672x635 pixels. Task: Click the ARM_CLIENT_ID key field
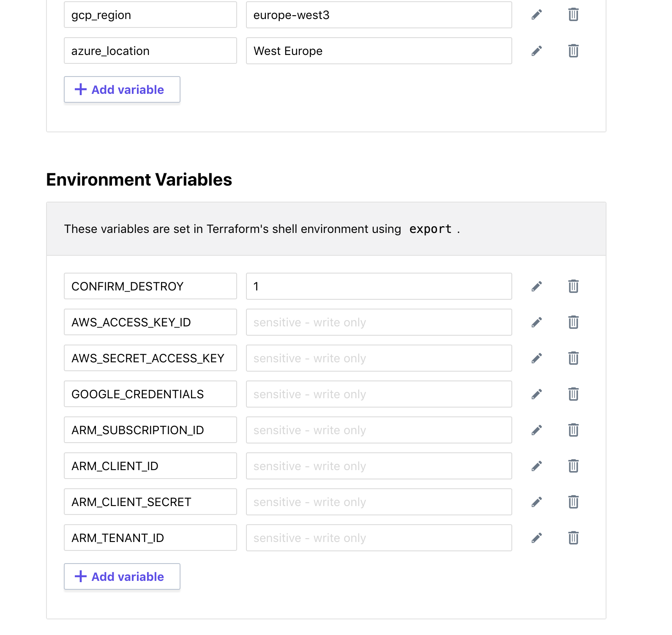coord(150,466)
